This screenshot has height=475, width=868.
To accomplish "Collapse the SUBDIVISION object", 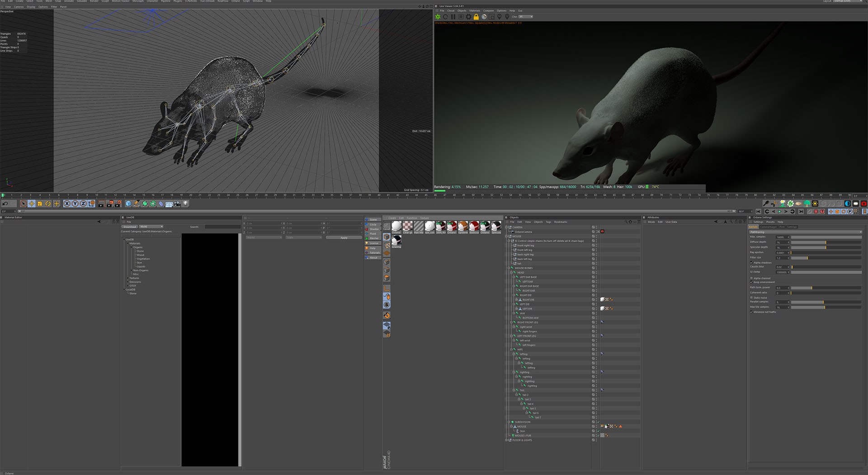I will (509, 422).
